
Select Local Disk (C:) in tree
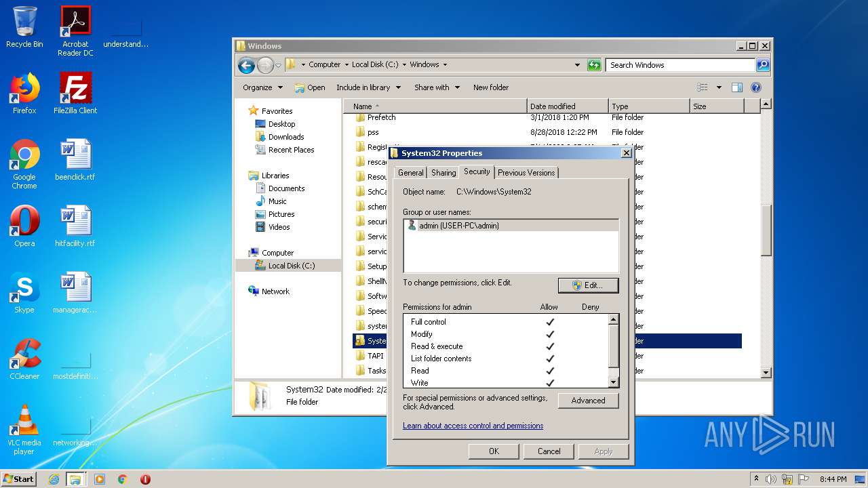288,266
